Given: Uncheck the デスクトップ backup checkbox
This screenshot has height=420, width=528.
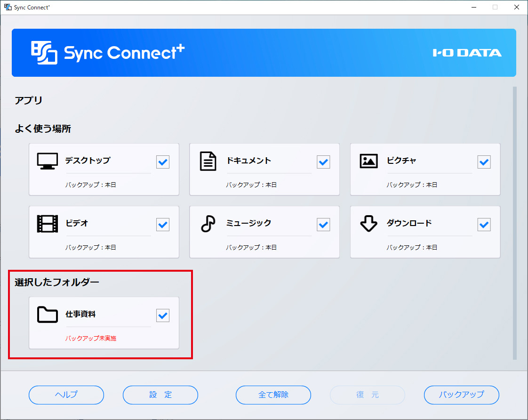Looking at the screenshot, I should (x=163, y=162).
